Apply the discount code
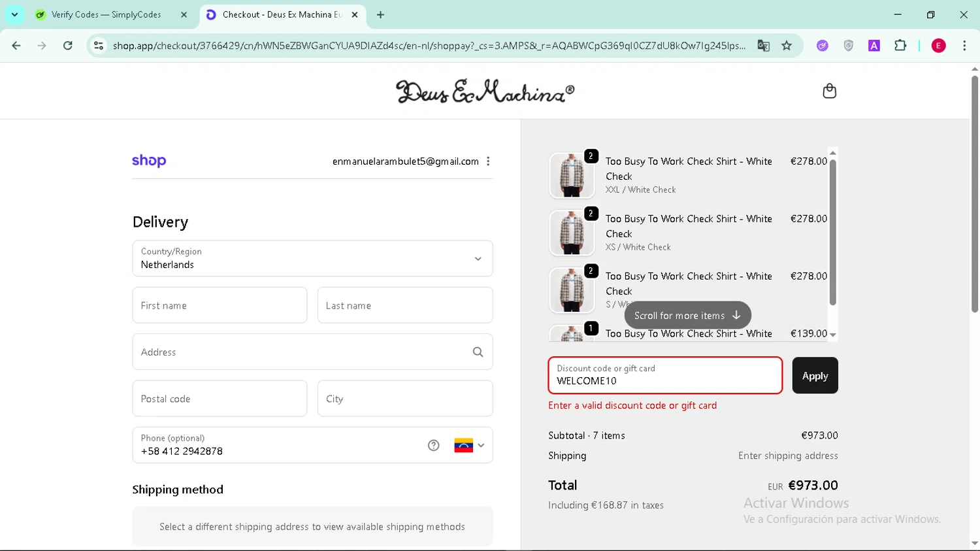Screen dimensions: 980x551 (815, 376)
